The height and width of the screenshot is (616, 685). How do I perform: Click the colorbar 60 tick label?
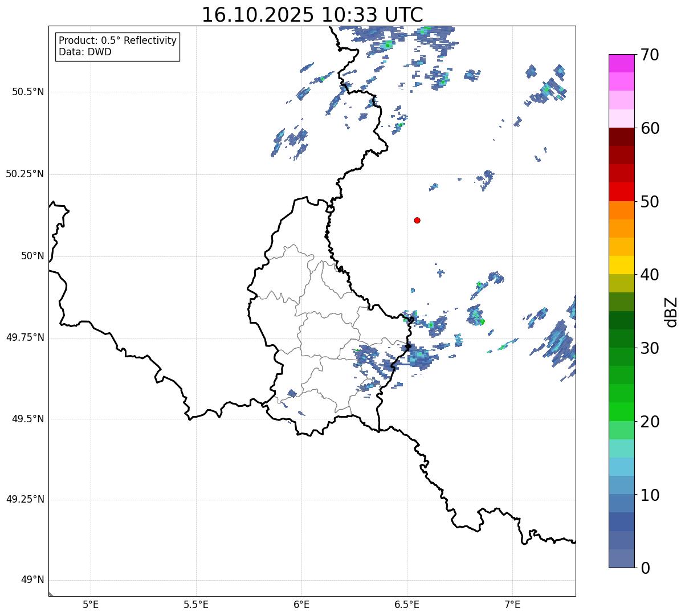[650, 128]
